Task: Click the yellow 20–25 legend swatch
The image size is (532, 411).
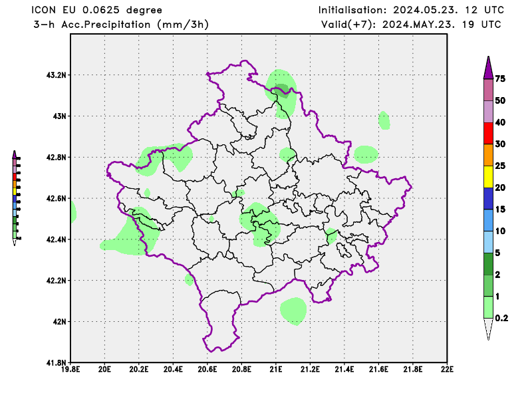Action: [488, 177]
